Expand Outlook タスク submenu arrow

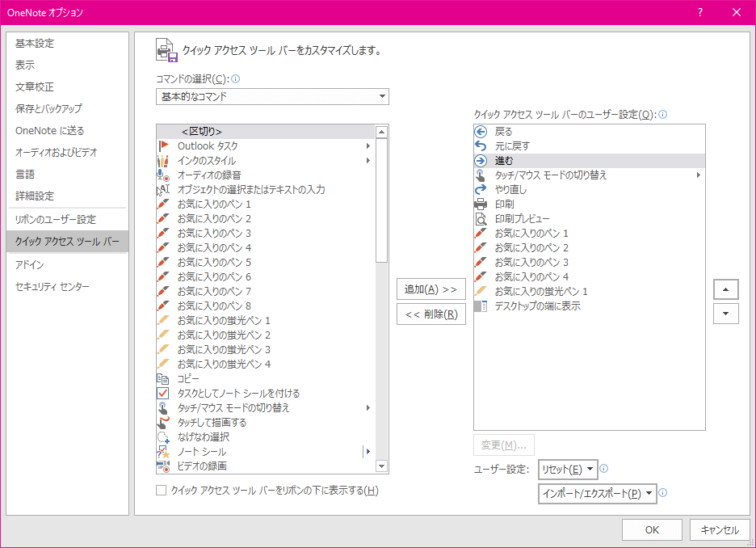367,145
